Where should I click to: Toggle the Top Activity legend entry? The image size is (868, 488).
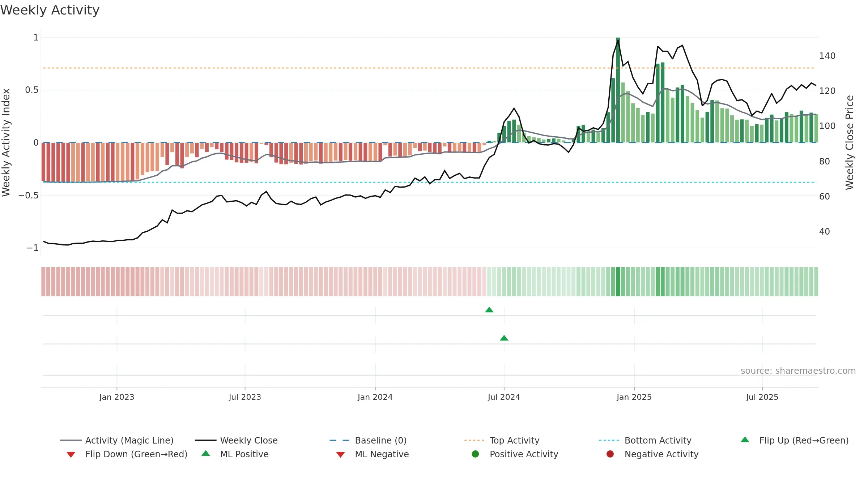(502, 440)
